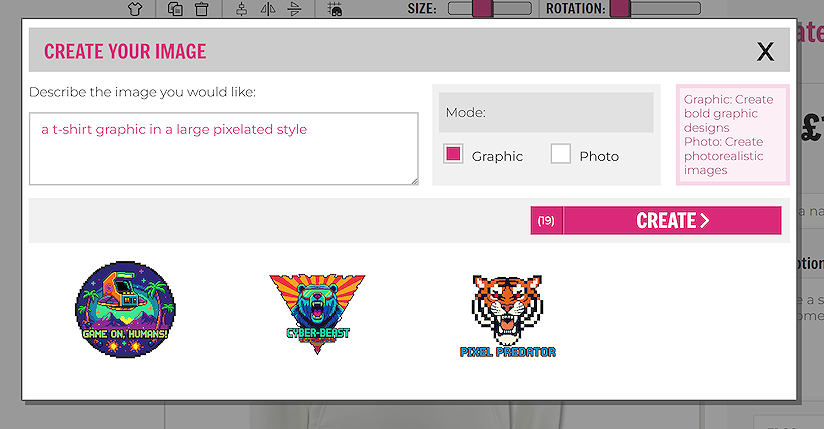Click the center-align icon in the toolbar

point(242,9)
